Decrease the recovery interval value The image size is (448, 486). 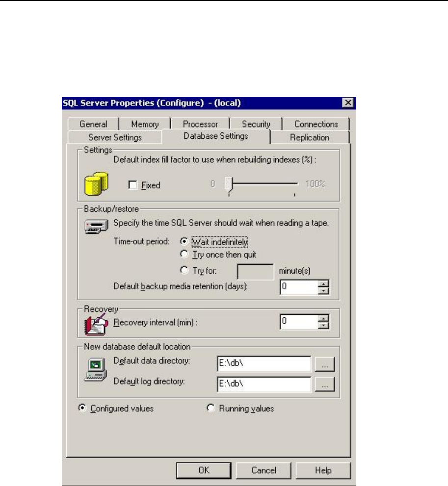pyautogui.click(x=323, y=326)
